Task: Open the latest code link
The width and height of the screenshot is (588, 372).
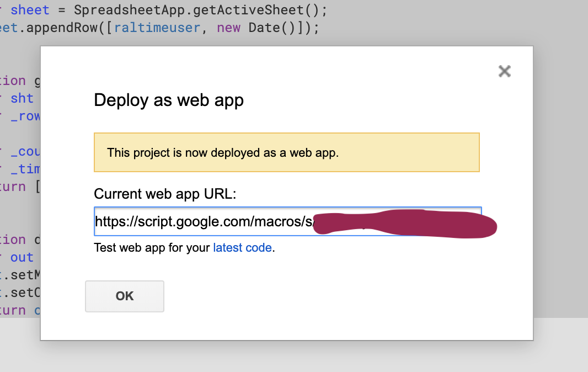Action: pyautogui.click(x=242, y=248)
